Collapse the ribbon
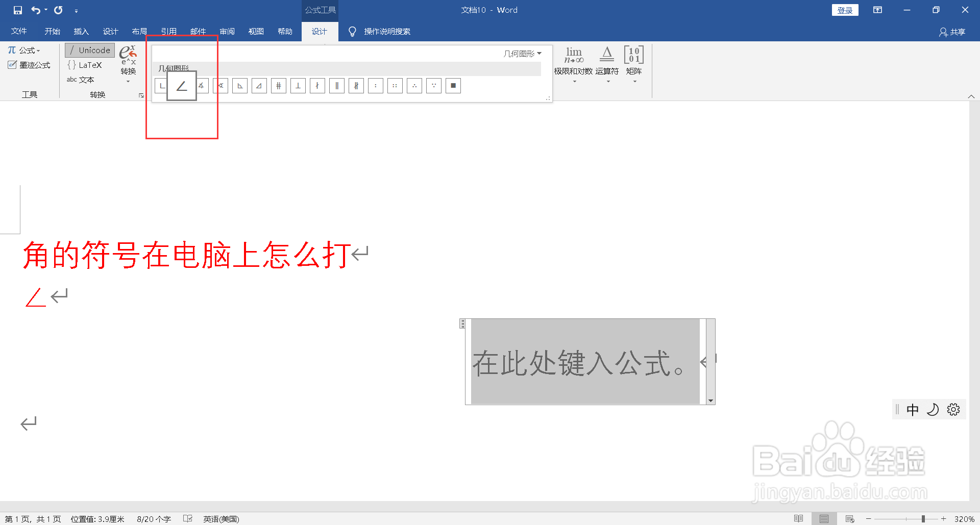This screenshot has width=980, height=525. (x=971, y=96)
